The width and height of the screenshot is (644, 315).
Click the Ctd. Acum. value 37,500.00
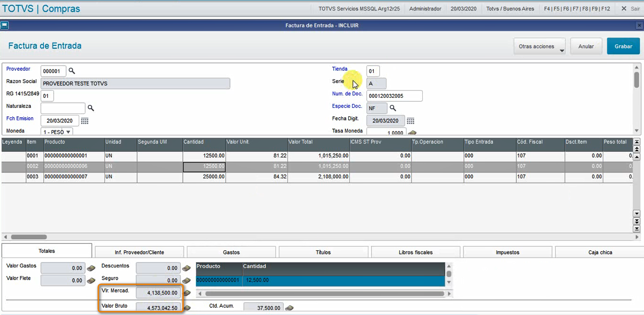pos(264,308)
